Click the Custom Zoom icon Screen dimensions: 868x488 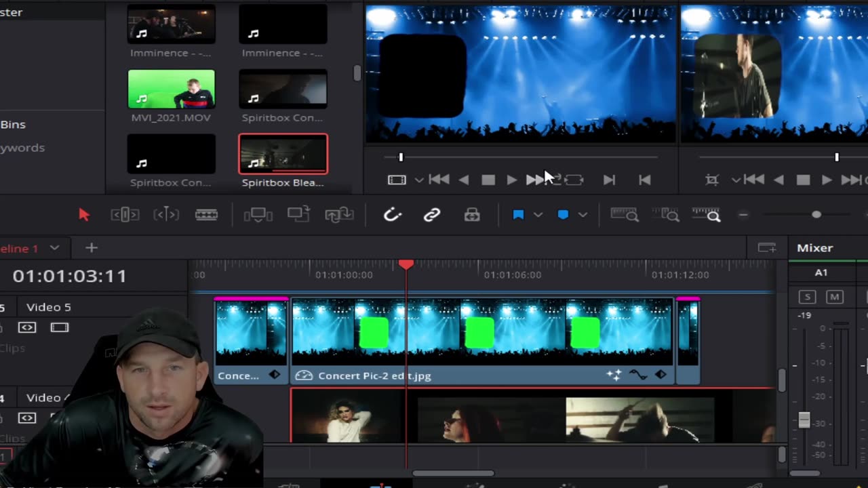click(x=706, y=215)
